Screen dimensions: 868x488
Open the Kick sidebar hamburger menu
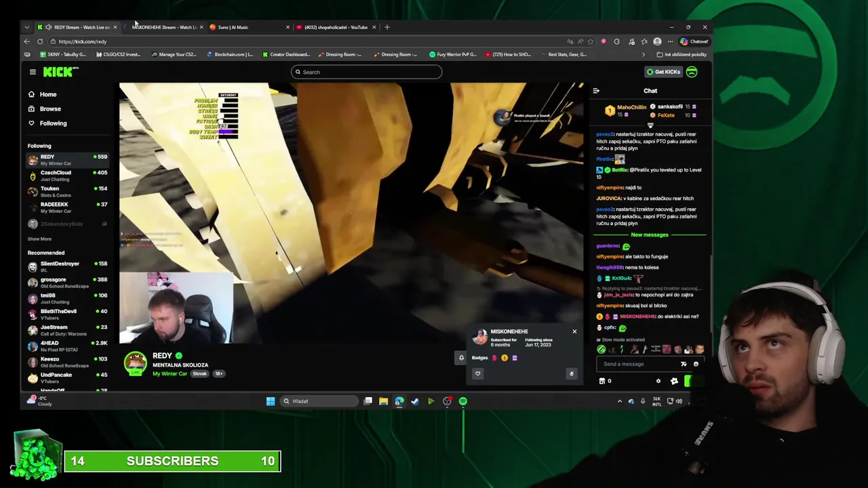tap(33, 72)
